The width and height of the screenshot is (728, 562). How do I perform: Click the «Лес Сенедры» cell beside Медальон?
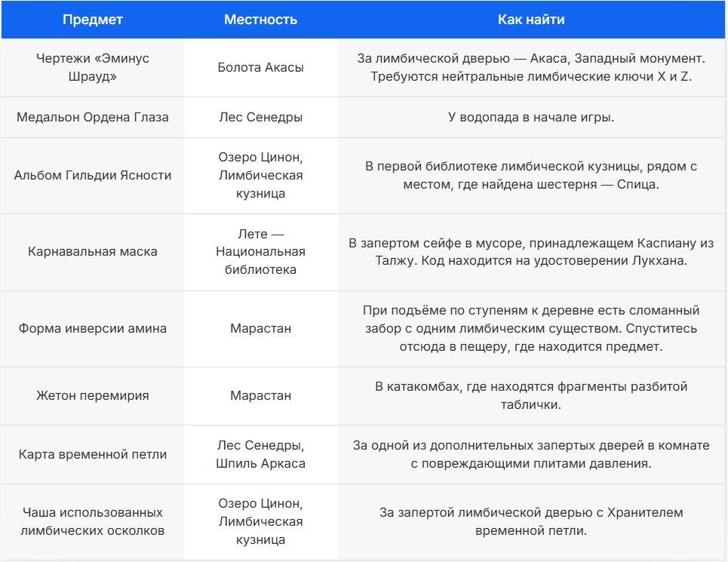[x=260, y=117]
